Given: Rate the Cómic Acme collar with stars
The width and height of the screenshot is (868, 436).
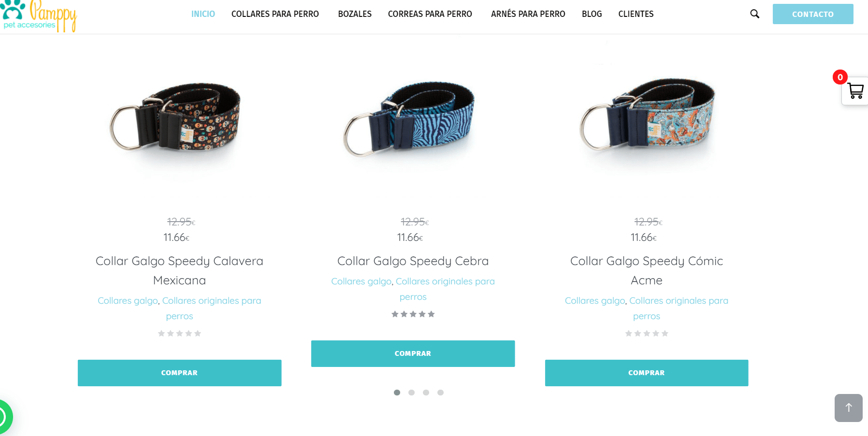Looking at the screenshot, I should click(646, 334).
